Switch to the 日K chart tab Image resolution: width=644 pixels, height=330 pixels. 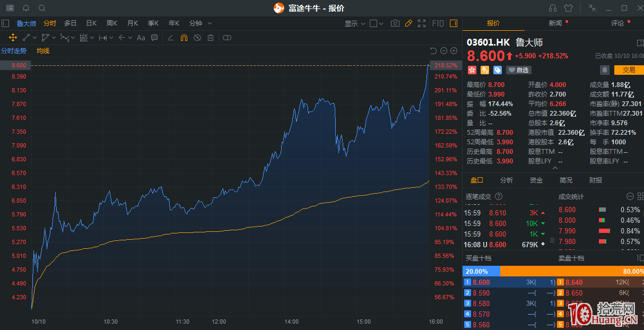pyautogui.click(x=91, y=23)
